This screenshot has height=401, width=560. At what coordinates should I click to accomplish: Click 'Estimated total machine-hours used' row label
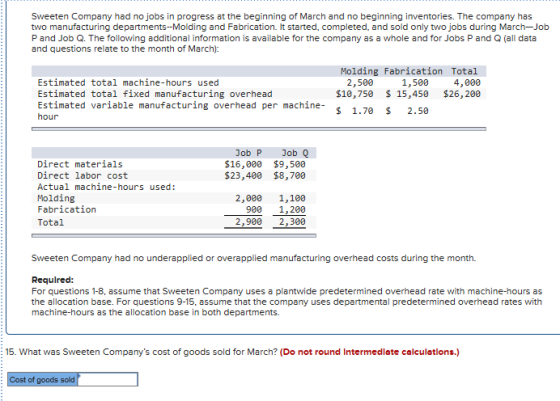tap(128, 83)
